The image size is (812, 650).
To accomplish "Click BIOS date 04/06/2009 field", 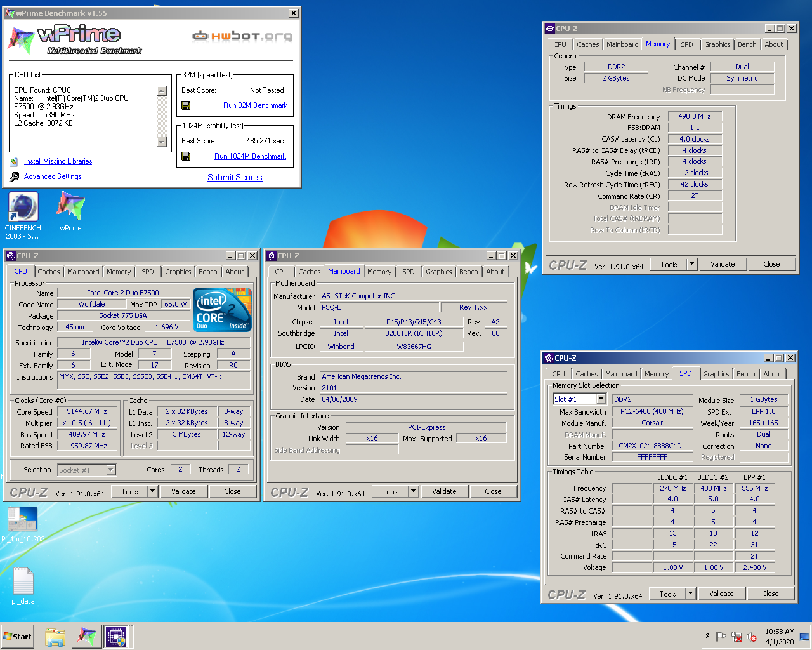I will click(413, 399).
